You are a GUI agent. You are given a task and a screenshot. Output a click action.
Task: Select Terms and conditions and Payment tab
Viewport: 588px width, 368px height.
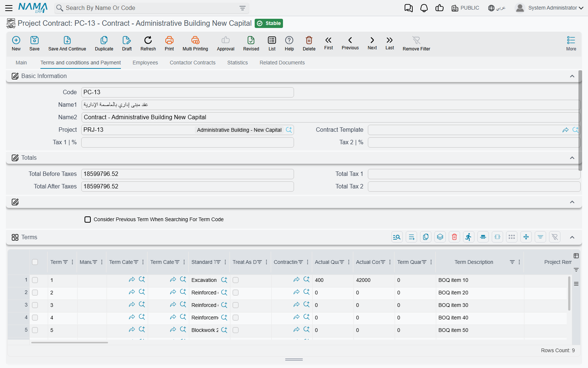(80, 63)
